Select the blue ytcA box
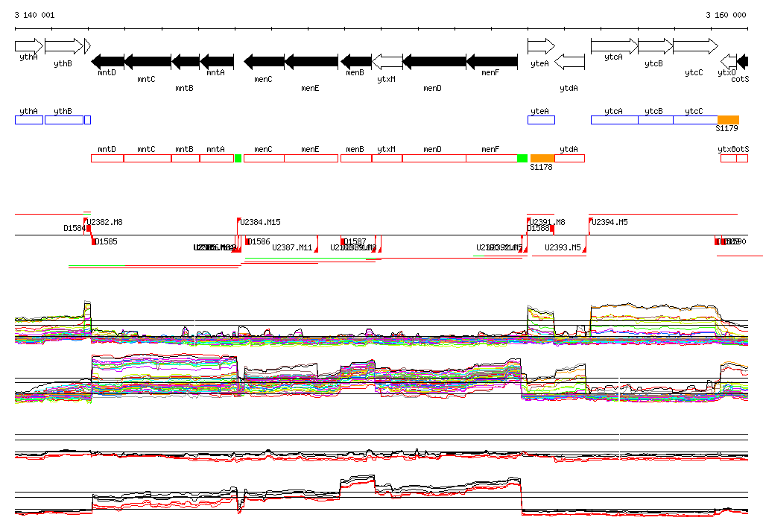The image size is (763, 532). coord(615,120)
